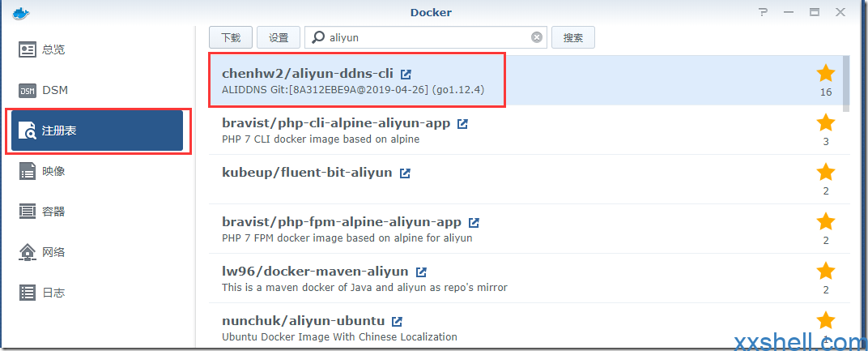
Task: Click the 总览 overview sidebar icon
Action: click(28, 49)
